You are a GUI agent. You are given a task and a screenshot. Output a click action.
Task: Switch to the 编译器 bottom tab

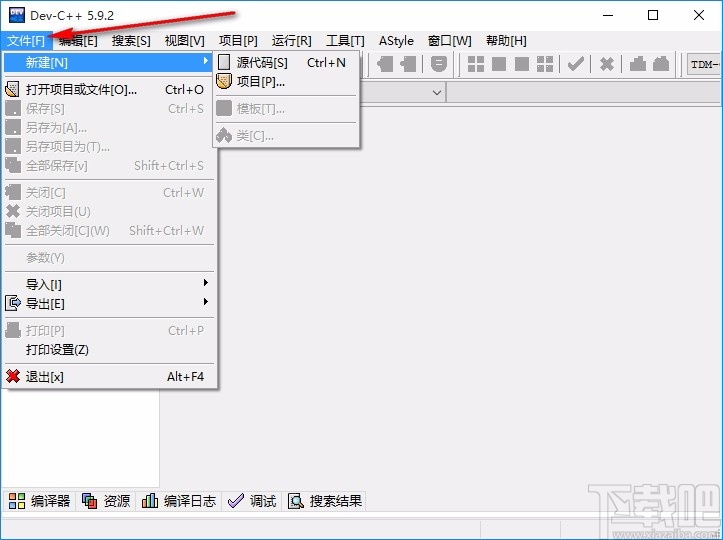[x=40, y=501]
